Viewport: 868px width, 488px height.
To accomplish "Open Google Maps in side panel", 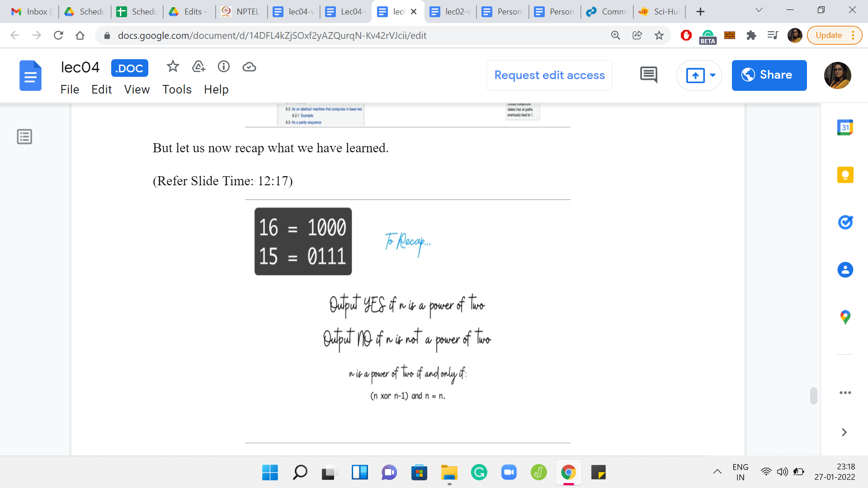I will [x=845, y=317].
